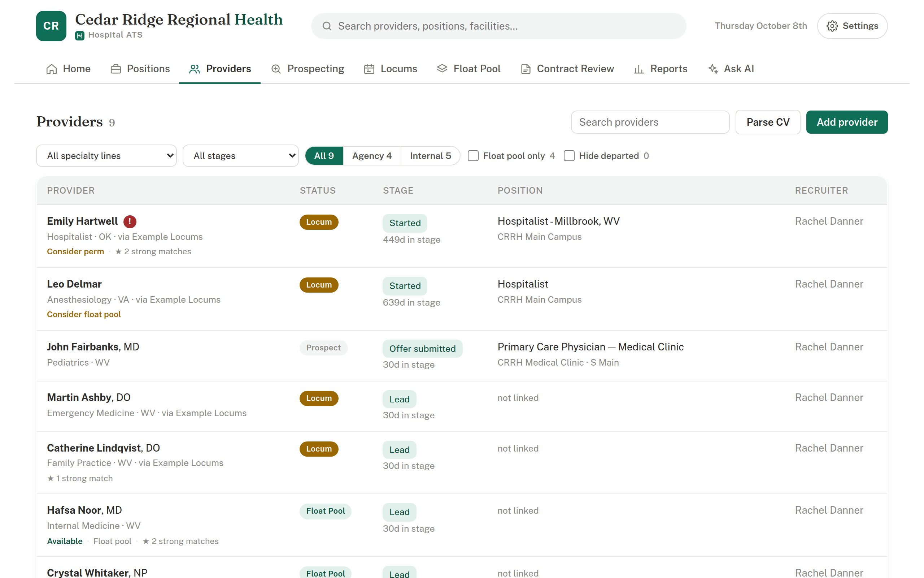Click the Consider perm tag
Viewport: 924px width, 578px height.
(x=75, y=251)
